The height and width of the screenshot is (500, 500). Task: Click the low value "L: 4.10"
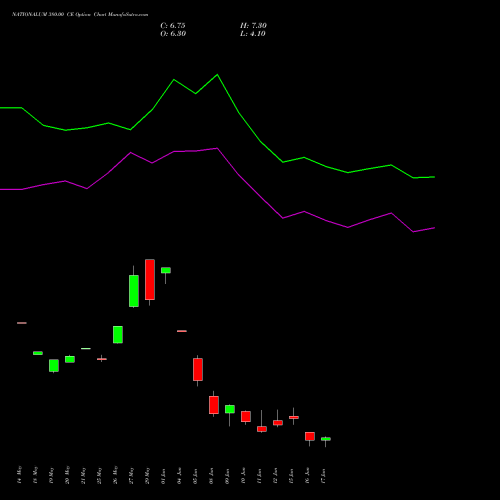pyautogui.click(x=253, y=34)
